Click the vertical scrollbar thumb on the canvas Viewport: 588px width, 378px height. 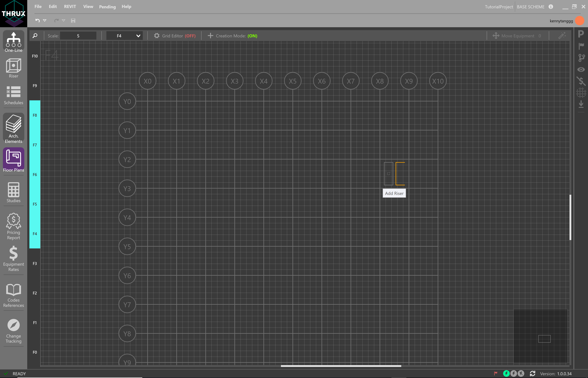pyautogui.click(x=570, y=217)
